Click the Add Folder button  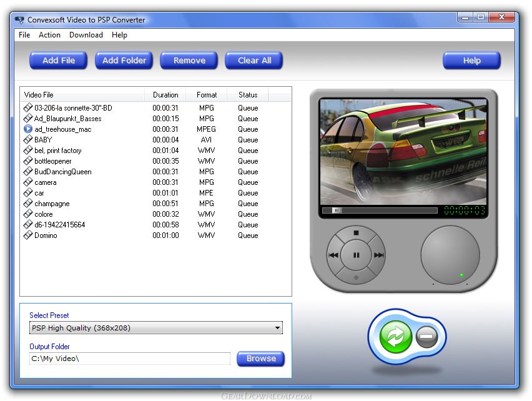tap(124, 61)
